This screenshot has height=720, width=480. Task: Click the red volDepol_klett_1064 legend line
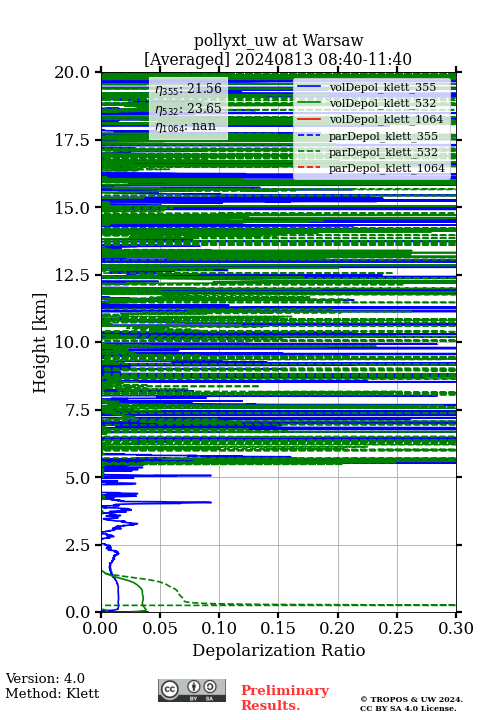(x=309, y=119)
